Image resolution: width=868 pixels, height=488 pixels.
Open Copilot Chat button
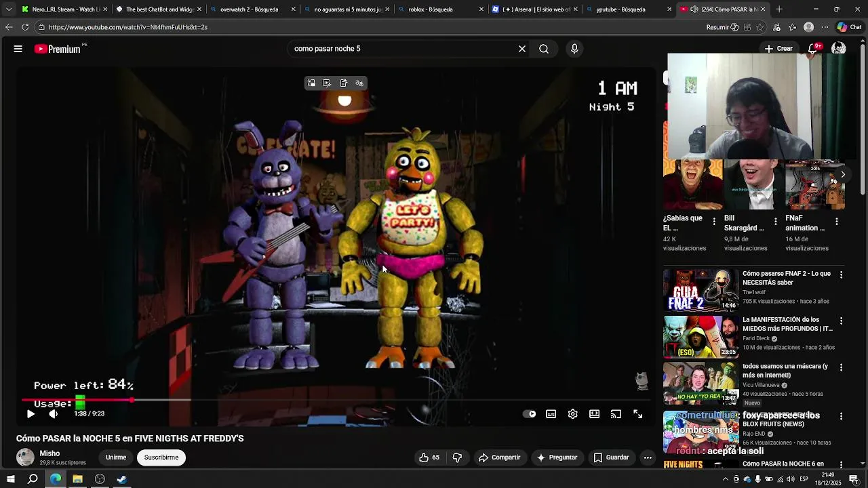click(x=849, y=27)
